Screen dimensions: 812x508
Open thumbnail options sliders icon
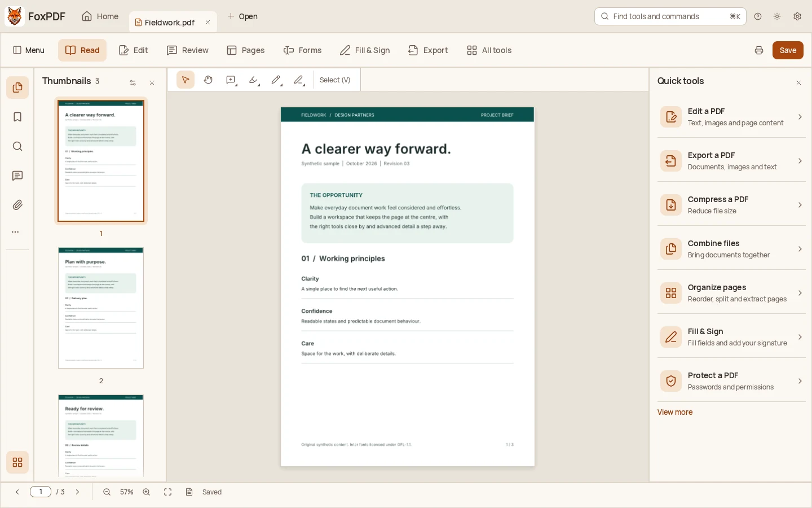click(133, 82)
